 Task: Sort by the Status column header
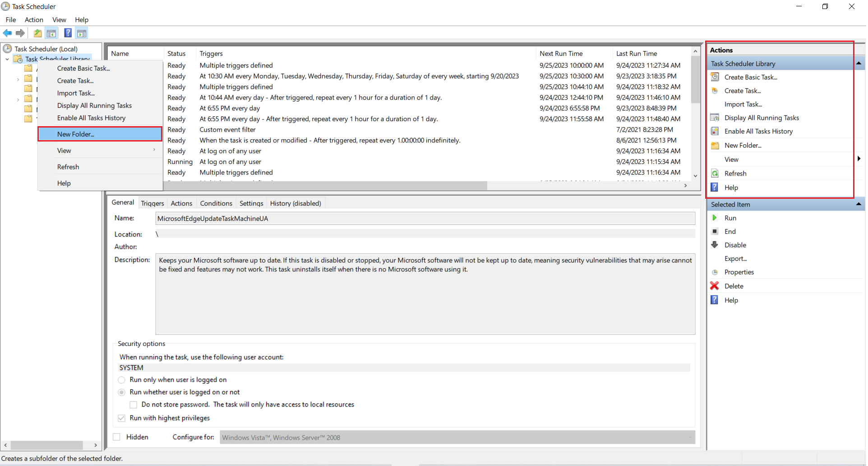(180, 53)
